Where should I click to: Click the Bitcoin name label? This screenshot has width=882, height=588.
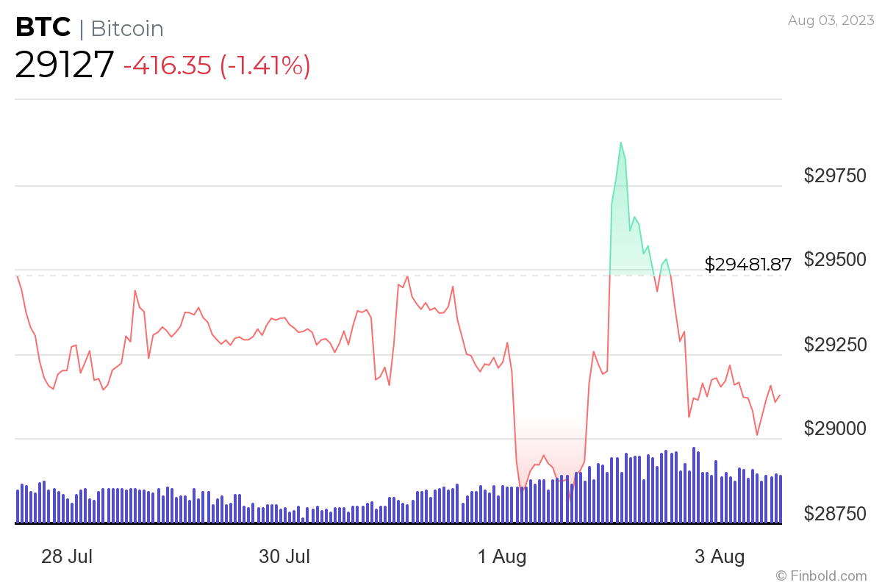126,29
